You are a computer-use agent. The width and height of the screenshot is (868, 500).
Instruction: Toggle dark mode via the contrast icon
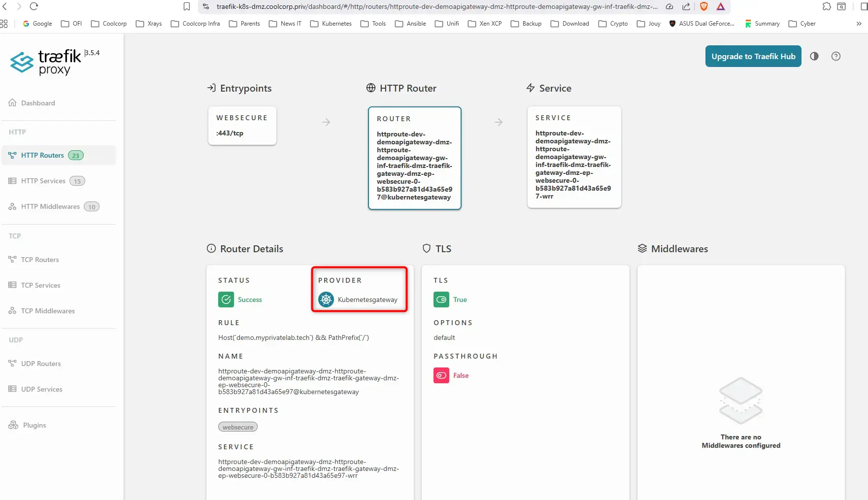[814, 56]
